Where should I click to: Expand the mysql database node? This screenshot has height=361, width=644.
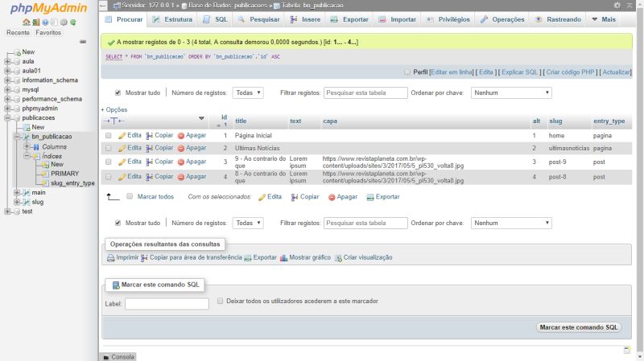click(7, 90)
